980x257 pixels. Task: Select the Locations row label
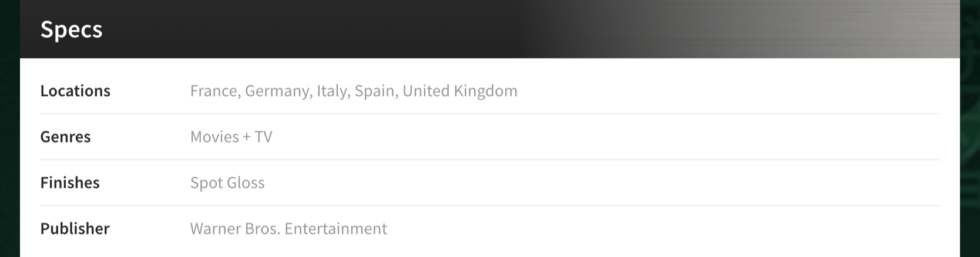(x=75, y=91)
